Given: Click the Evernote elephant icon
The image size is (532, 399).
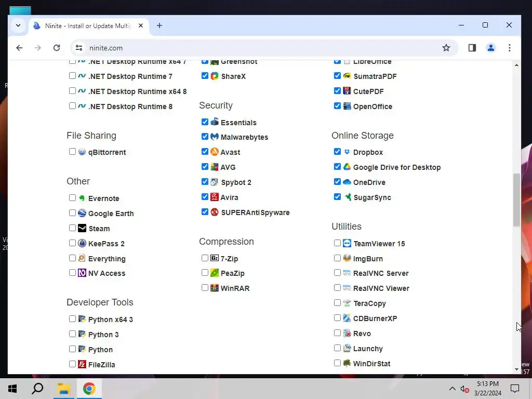Looking at the screenshot, I should [82, 198].
